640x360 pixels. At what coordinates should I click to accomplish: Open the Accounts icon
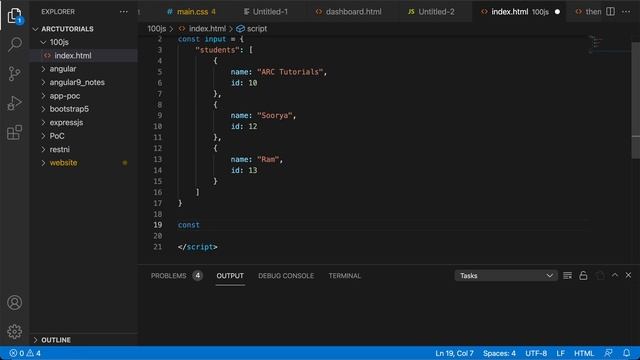15,302
